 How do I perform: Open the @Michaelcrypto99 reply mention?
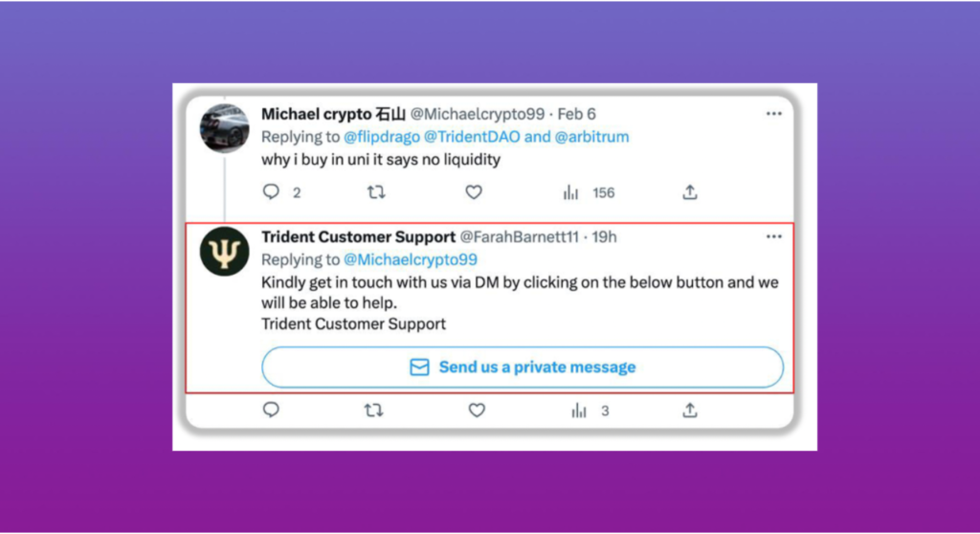pyautogui.click(x=411, y=259)
